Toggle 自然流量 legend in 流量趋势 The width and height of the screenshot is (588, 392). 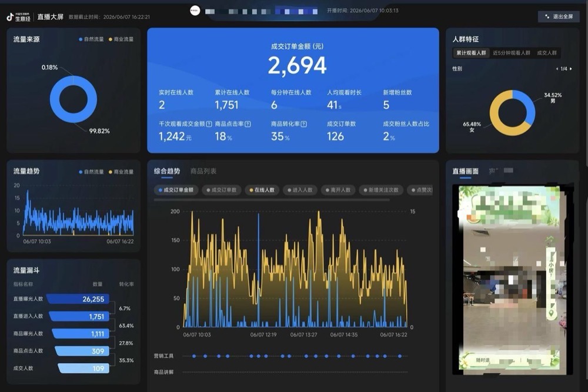click(x=91, y=172)
